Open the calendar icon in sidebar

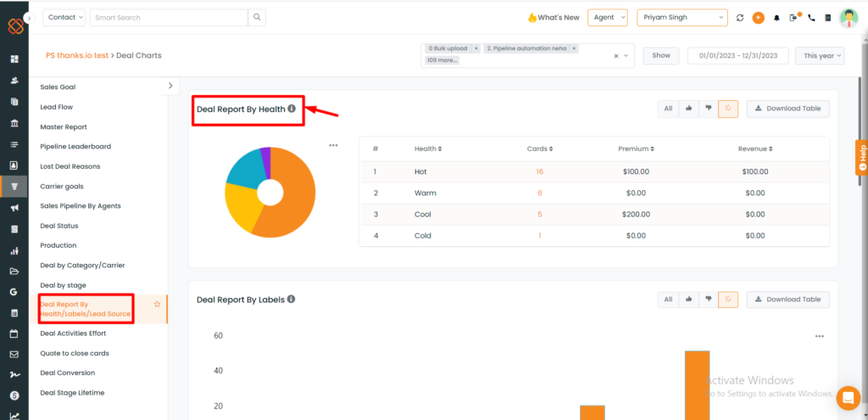tap(14, 334)
